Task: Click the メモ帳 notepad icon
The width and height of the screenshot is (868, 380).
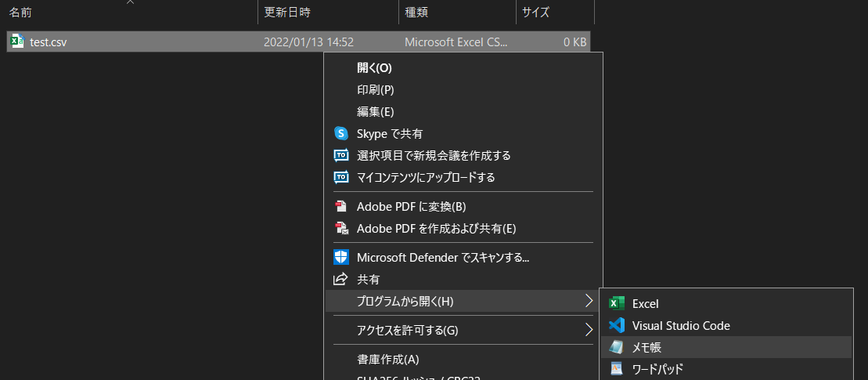Action: [x=616, y=347]
